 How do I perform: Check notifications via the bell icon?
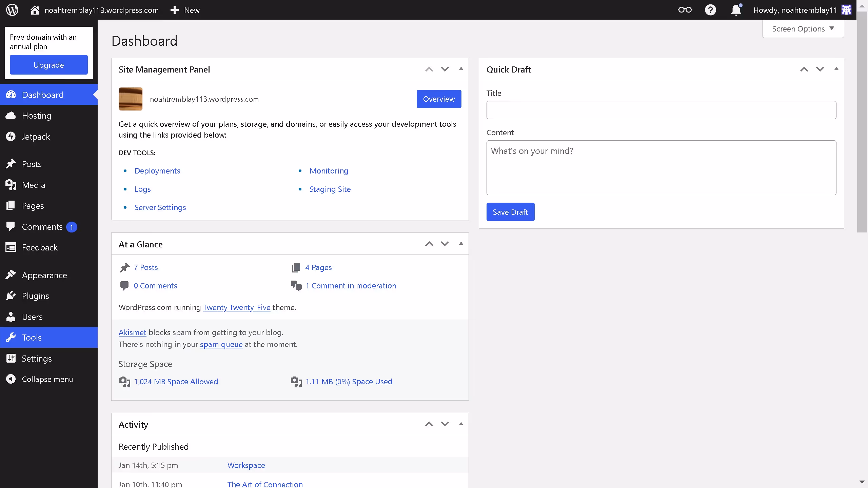pos(736,10)
